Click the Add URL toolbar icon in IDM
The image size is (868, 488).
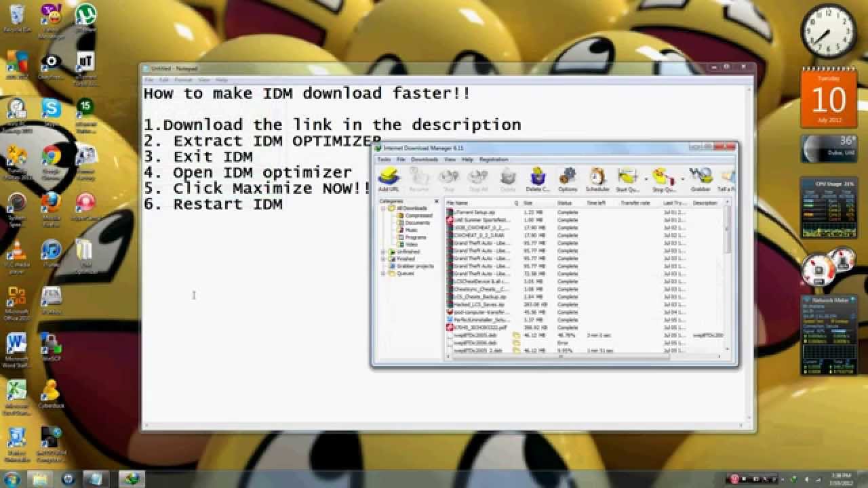(x=389, y=180)
